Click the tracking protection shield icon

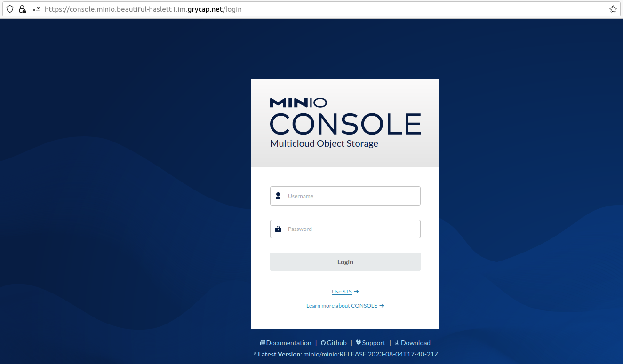[x=9, y=9]
